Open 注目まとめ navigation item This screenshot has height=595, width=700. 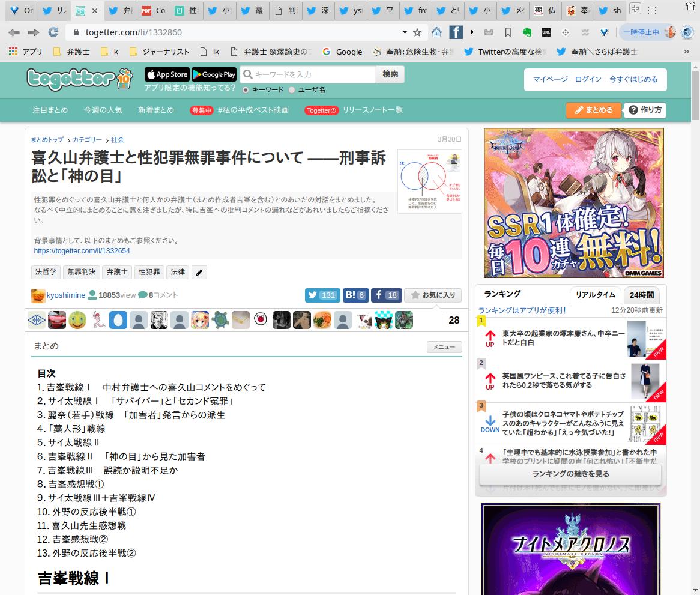(x=50, y=110)
